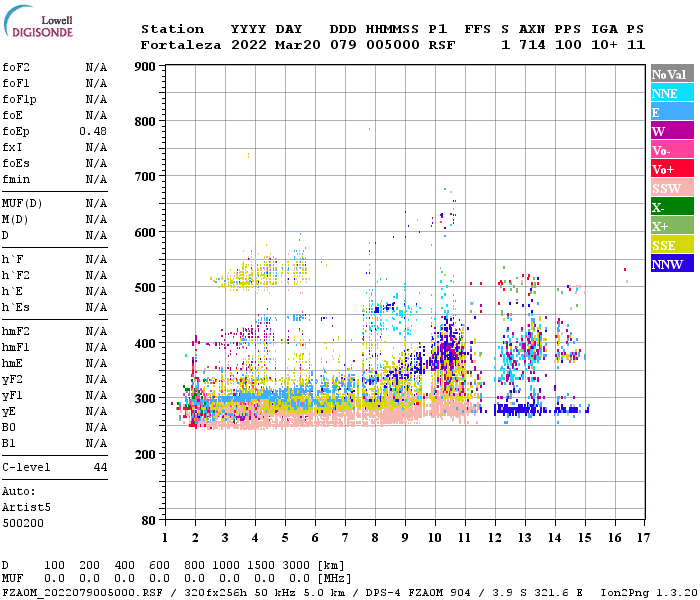Click the year value 2022
Screen dimensions: 700x600
click(248, 45)
